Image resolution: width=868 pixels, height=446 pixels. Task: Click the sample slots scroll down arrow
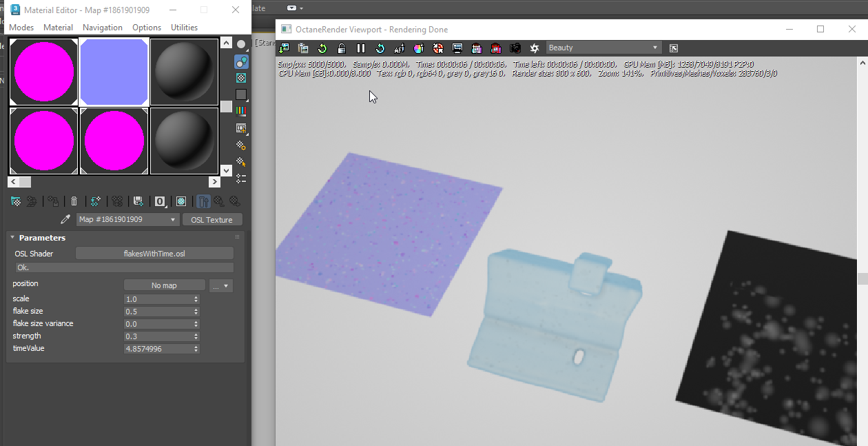(x=226, y=170)
